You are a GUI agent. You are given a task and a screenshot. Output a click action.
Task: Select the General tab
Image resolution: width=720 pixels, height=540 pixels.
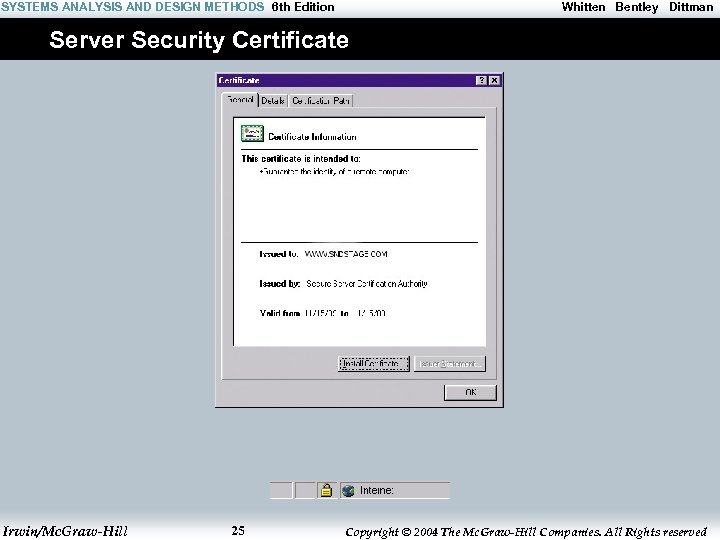coord(240,100)
